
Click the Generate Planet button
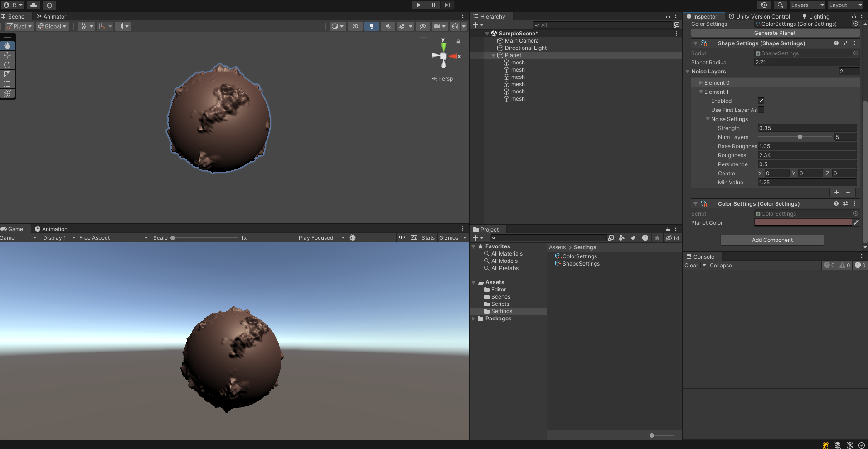coord(775,33)
